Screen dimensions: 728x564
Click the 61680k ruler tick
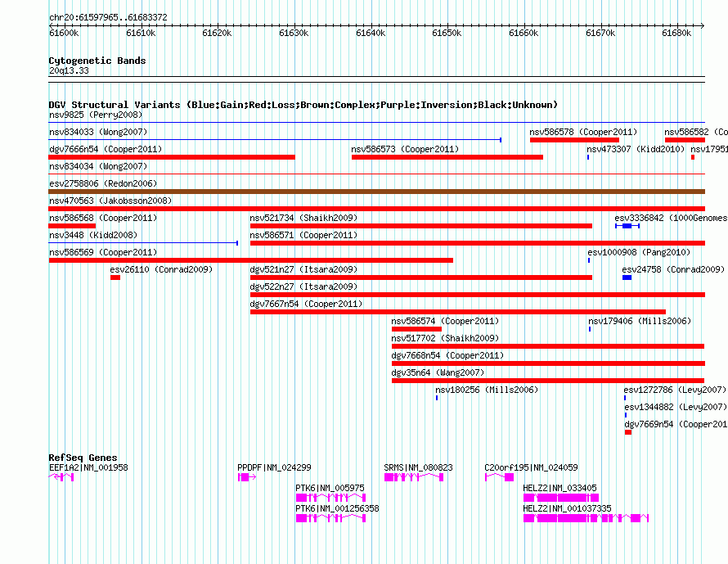click(676, 33)
